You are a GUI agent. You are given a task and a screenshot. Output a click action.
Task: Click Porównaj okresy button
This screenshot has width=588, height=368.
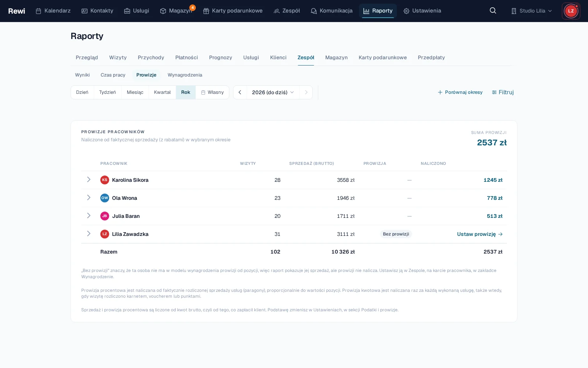(460, 92)
